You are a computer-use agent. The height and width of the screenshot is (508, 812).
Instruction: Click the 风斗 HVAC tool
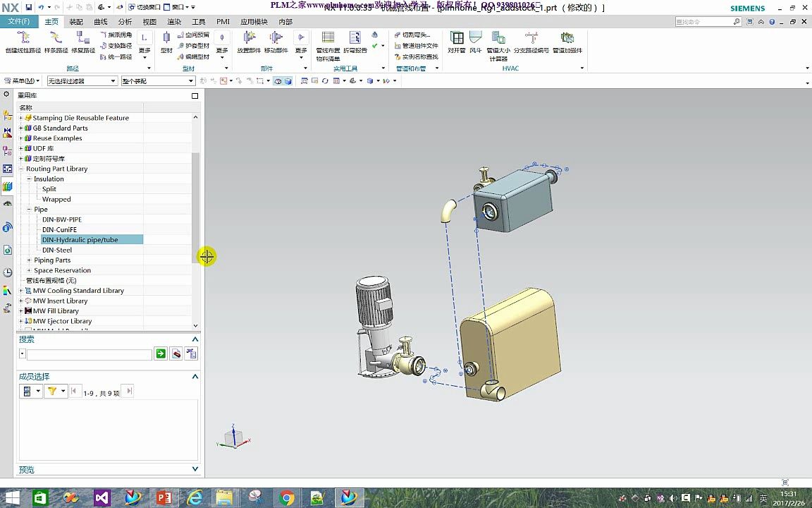(475, 42)
